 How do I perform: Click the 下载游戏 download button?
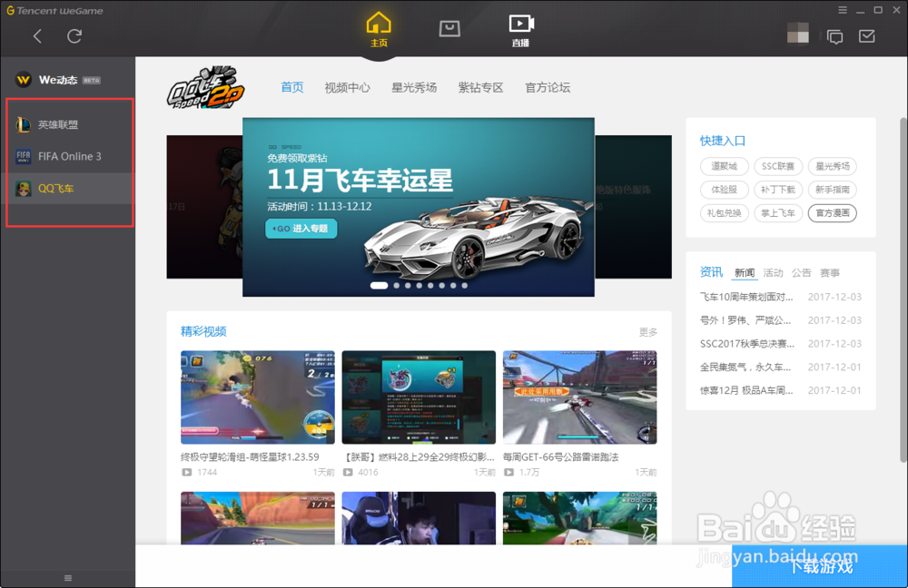(819, 566)
